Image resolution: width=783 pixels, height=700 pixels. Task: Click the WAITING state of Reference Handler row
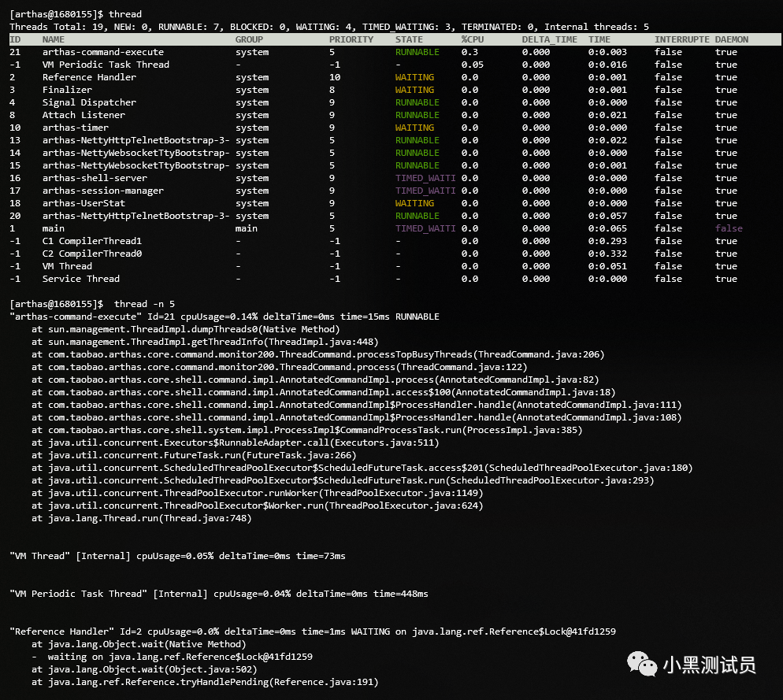click(414, 77)
